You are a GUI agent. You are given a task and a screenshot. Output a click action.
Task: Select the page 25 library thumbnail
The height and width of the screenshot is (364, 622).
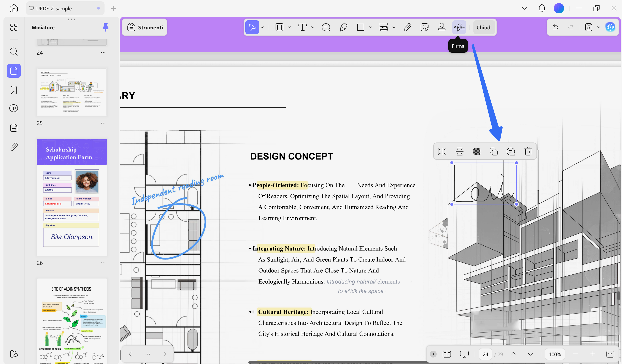[72, 92]
